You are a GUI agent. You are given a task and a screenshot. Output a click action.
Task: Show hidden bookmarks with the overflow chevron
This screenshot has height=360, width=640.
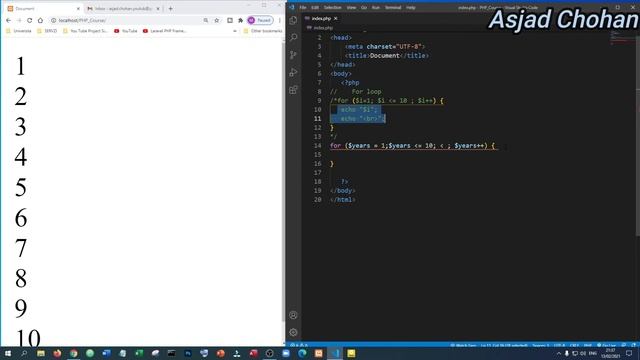(x=235, y=31)
